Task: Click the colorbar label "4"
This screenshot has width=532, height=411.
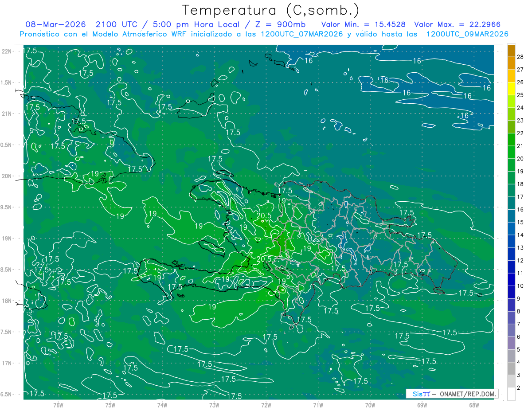Action: coord(519,362)
